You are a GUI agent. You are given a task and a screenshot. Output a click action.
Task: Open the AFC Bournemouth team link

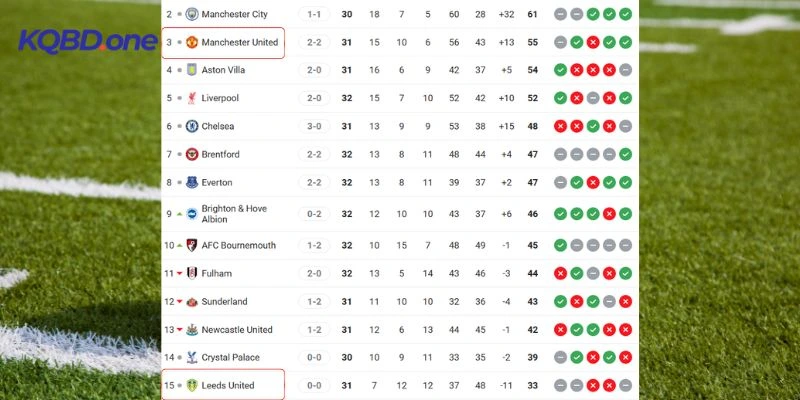[x=240, y=245]
